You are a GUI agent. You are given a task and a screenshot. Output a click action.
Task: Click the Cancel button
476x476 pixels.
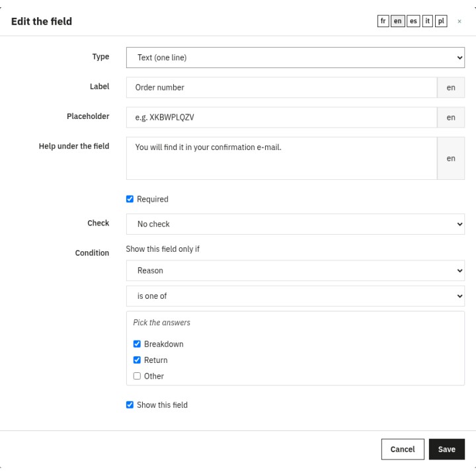pyautogui.click(x=403, y=449)
